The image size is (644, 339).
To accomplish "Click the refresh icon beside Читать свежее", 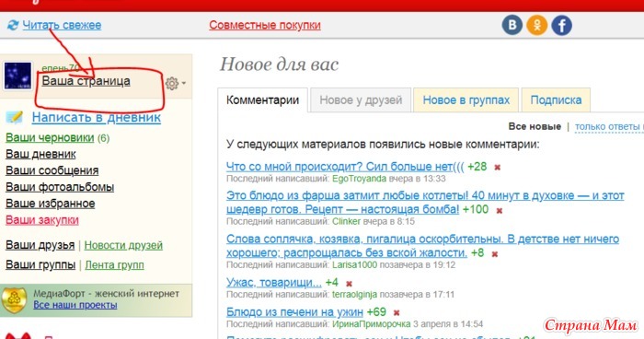I will pos(13,26).
